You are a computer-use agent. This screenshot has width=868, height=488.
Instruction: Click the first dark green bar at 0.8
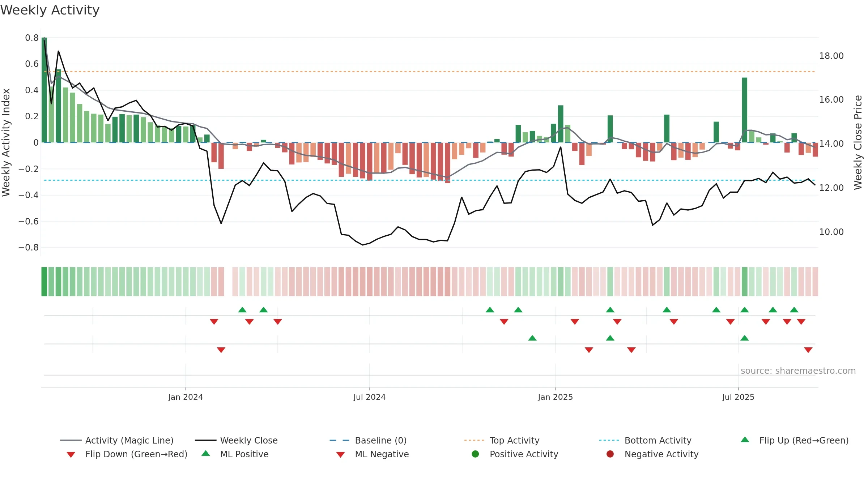click(44, 90)
